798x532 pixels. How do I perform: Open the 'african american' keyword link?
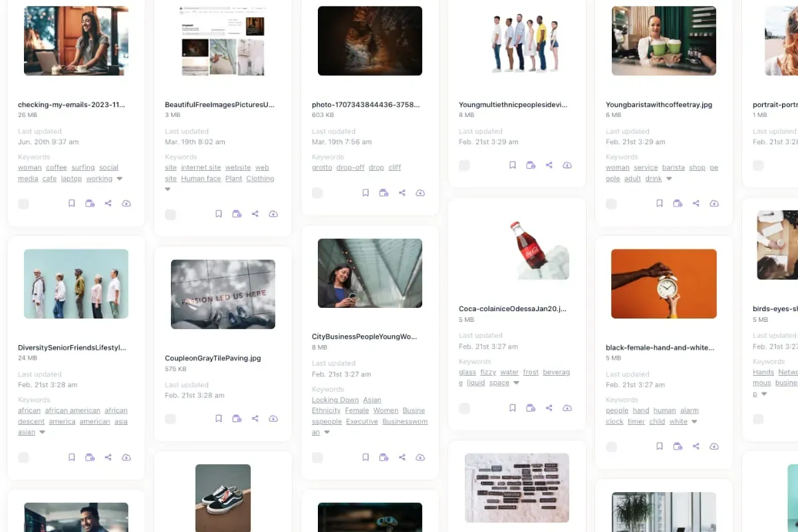tap(72, 411)
